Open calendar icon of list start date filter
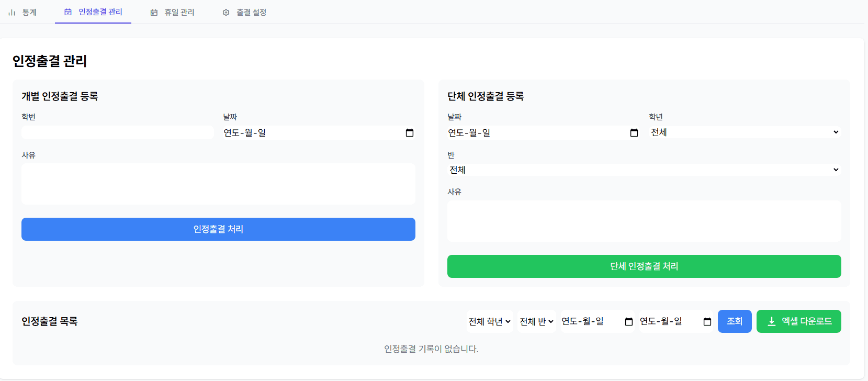868x381 pixels. (629, 322)
